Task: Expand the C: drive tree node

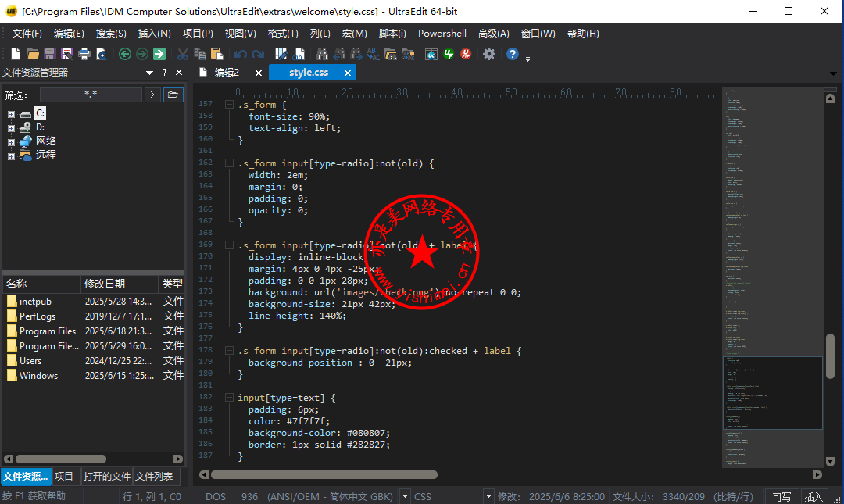Action: tap(11, 114)
